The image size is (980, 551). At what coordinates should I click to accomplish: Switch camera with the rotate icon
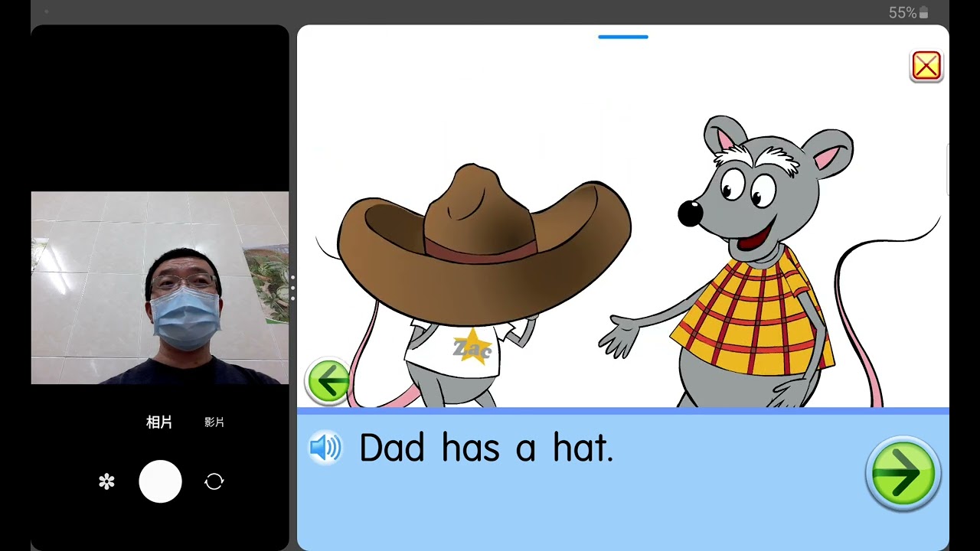coord(214,481)
